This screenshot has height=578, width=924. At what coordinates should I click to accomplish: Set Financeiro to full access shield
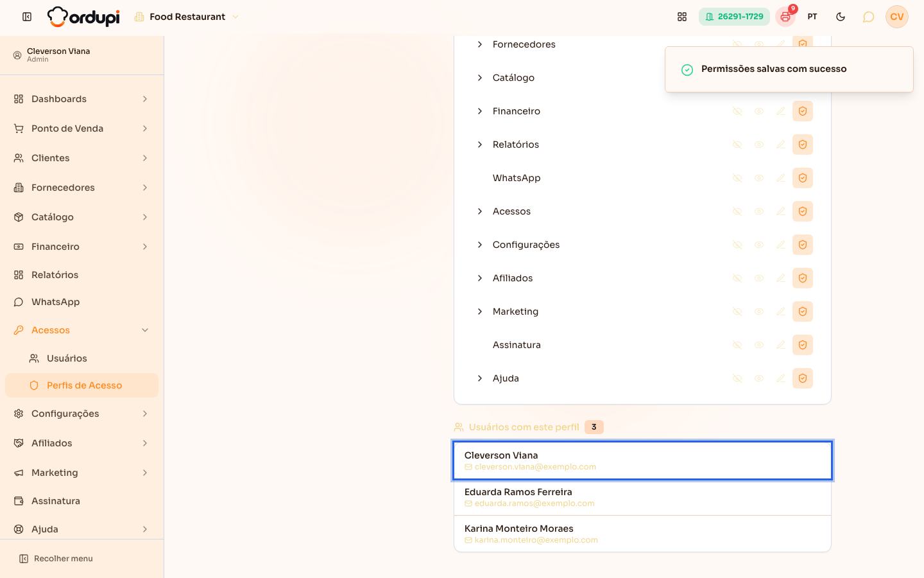point(803,111)
